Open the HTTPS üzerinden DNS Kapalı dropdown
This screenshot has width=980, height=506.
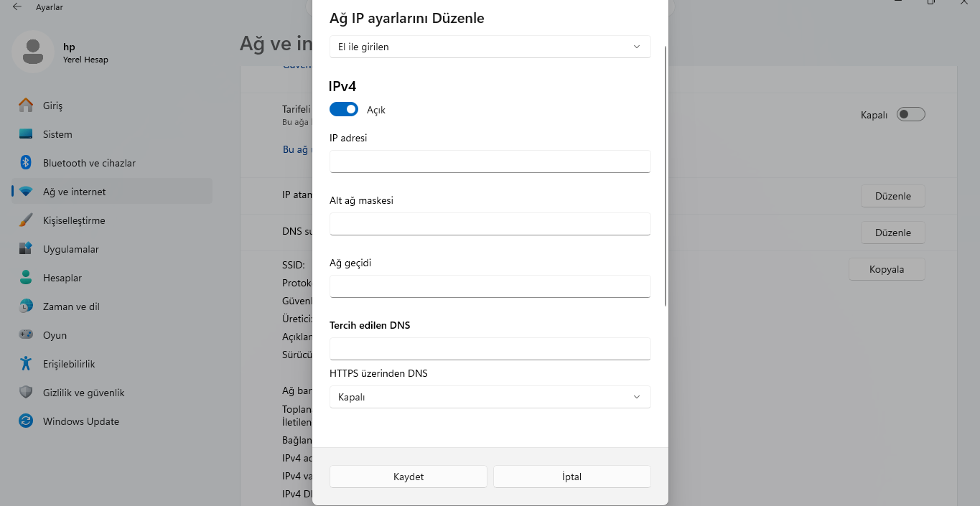[490, 397]
